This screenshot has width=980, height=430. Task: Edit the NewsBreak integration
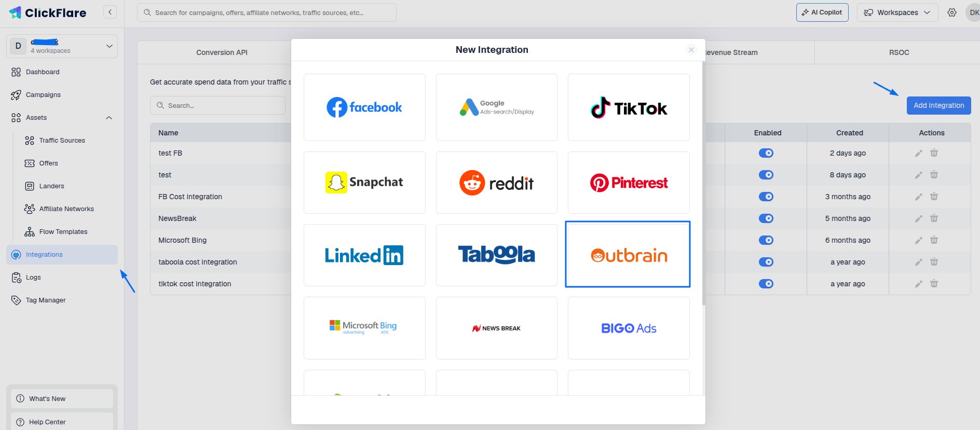[x=919, y=218]
